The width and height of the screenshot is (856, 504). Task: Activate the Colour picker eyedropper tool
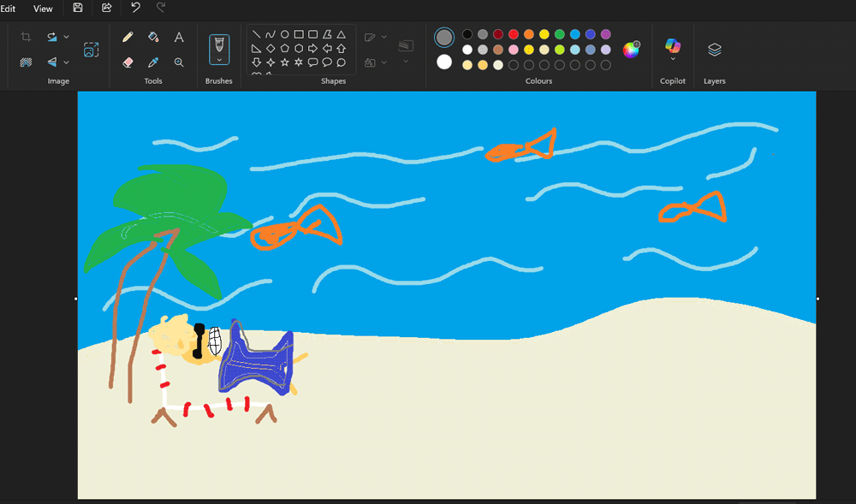coord(153,62)
